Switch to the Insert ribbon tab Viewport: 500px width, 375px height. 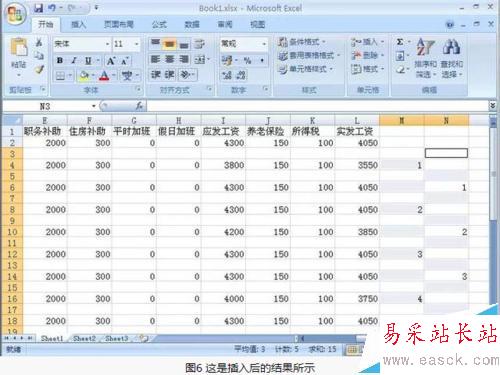coord(79,24)
